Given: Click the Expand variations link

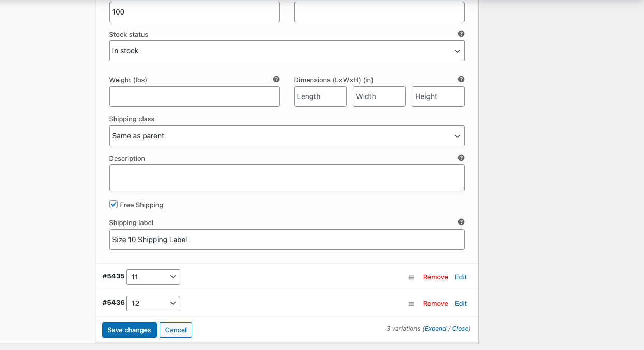Looking at the screenshot, I should point(435,329).
